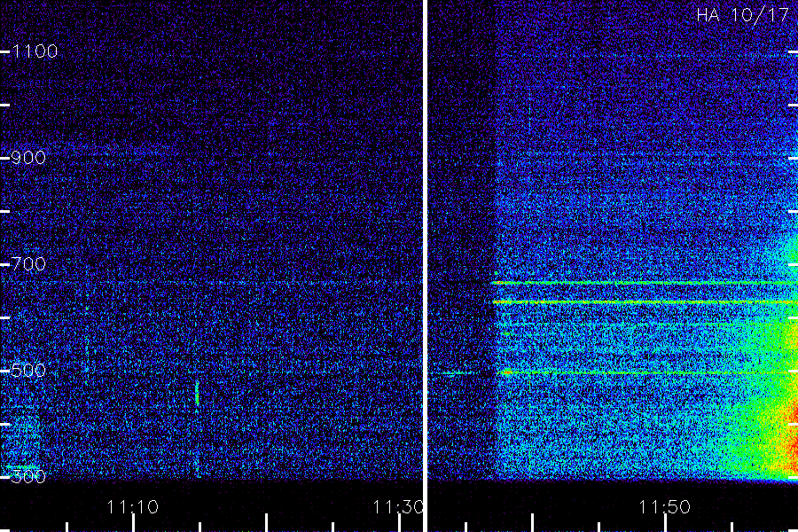Click the HA 10/17 annotation text
The height and width of the screenshot is (532, 798).
[x=742, y=15]
